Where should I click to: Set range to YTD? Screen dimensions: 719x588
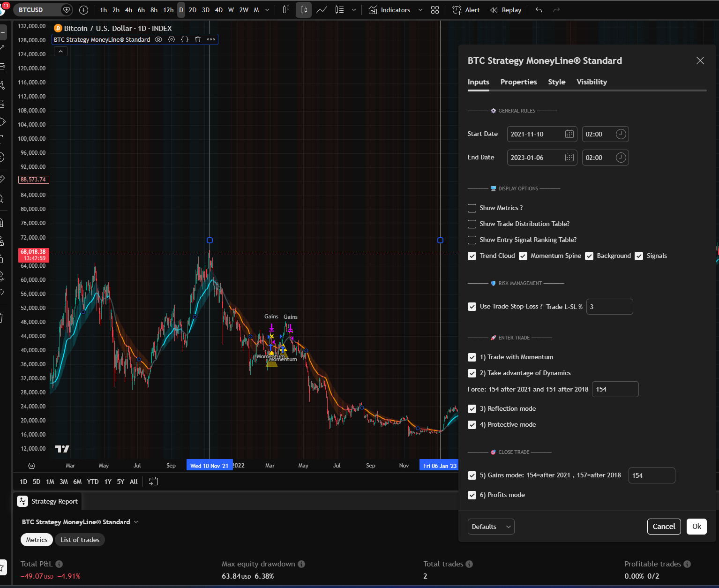pos(93,482)
